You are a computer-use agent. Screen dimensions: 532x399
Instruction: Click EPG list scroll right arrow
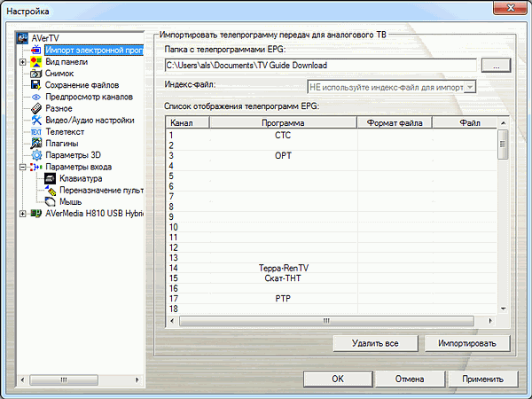[490, 321]
